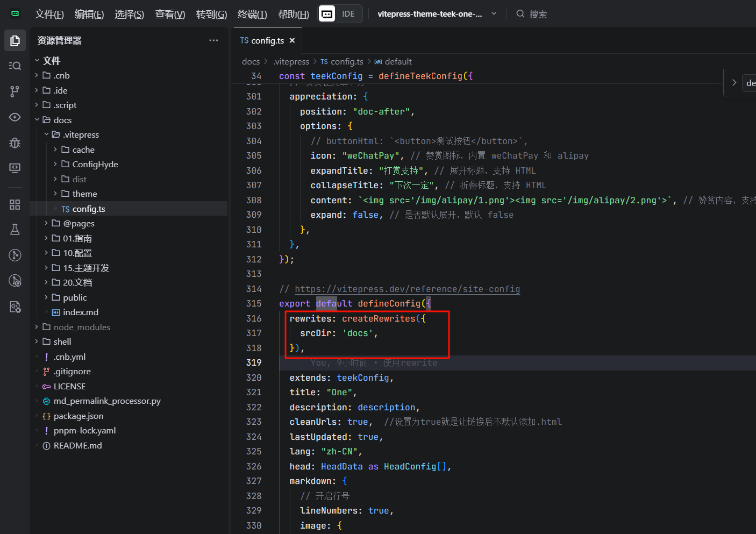Open the 文件 menu
Image resolution: width=756 pixels, height=534 pixels.
[49, 14]
